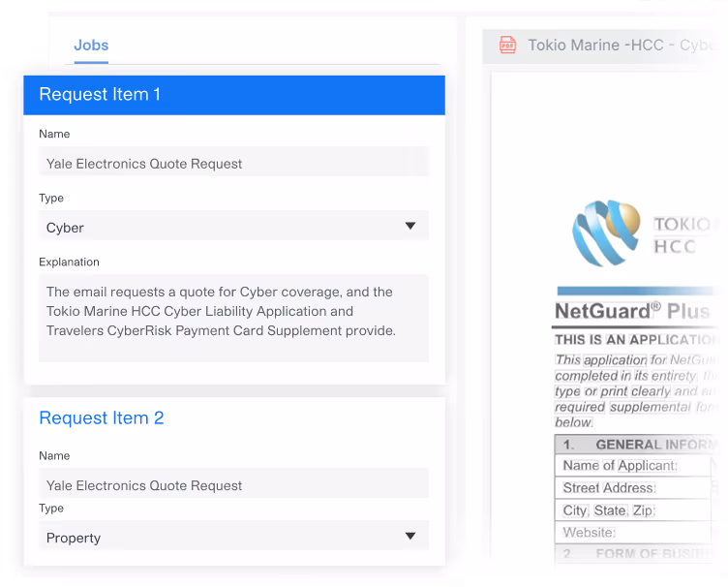The height and width of the screenshot is (587, 728).
Task: Edit the Explanation text area
Action: click(x=233, y=318)
